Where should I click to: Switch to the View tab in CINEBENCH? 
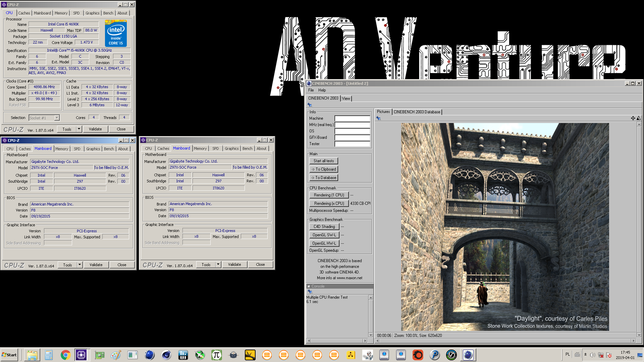346,99
